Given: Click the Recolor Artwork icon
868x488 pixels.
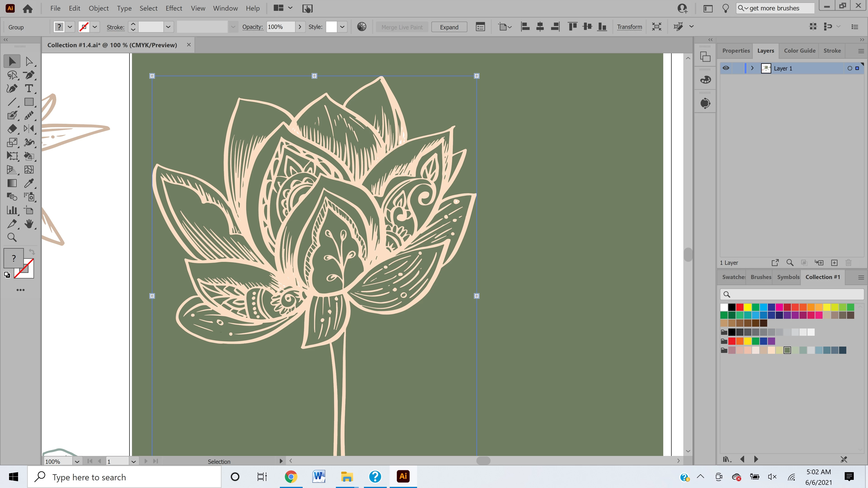Looking at the screenshot, I should click(362, 27).
